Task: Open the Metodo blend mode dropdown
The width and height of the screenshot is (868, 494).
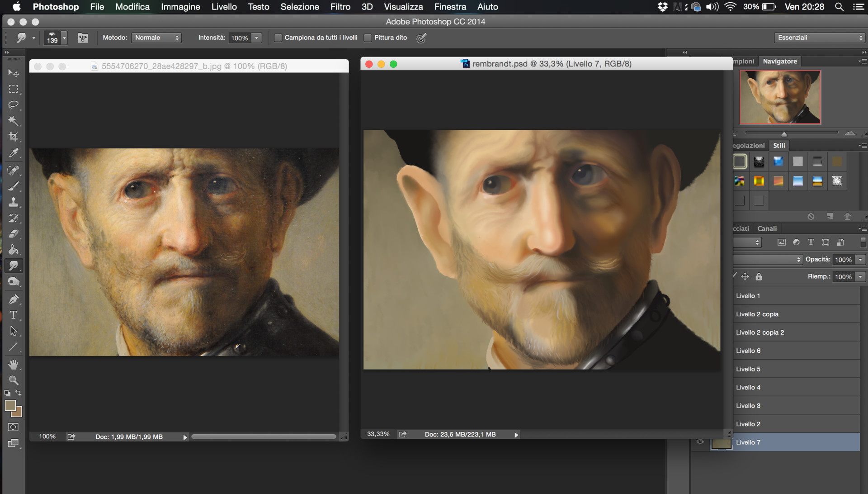Action: (156, 38)
